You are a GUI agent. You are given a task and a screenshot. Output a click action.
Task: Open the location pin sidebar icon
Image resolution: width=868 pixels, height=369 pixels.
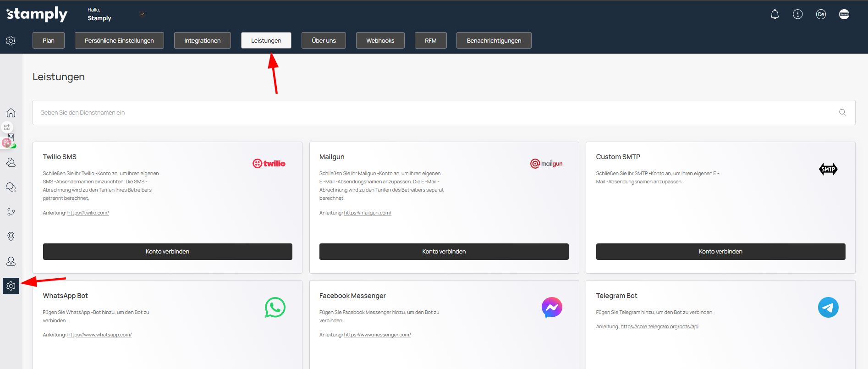[x=11, y=236]
